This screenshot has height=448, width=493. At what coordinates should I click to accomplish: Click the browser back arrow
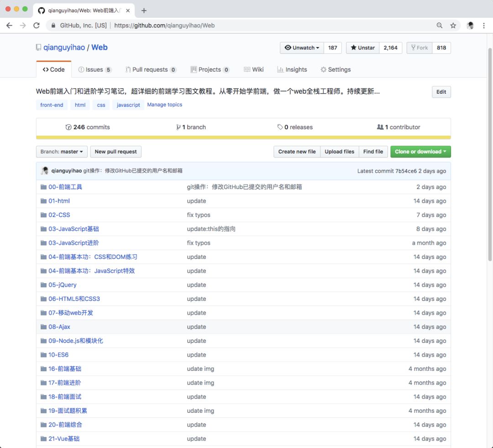click(9, 26)
